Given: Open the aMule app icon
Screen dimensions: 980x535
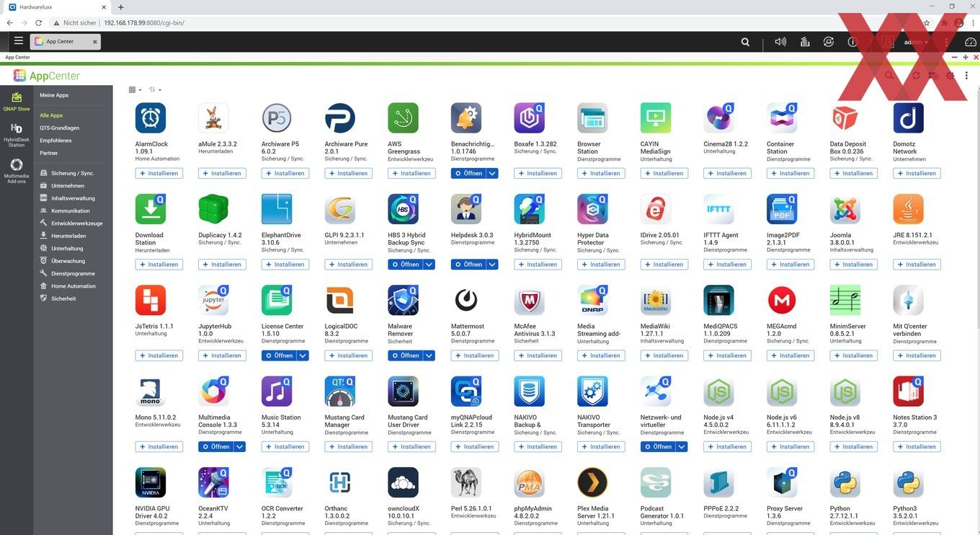Looking at the screenshot, I should coord(213,118).
